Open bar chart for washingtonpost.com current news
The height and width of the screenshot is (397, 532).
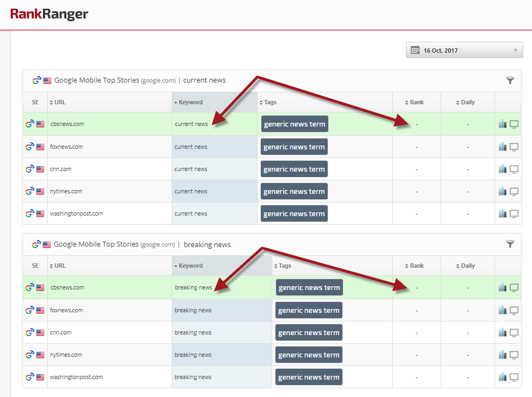click(503, 213)
